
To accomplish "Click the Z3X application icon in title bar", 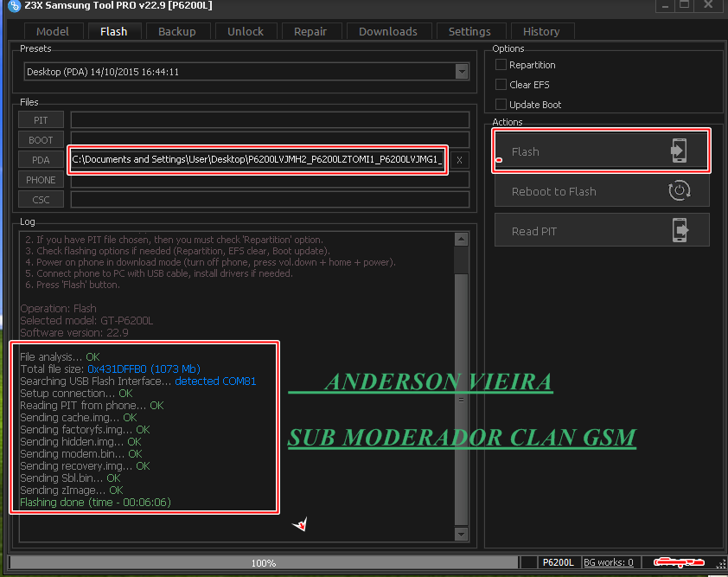I will point(15,6).
